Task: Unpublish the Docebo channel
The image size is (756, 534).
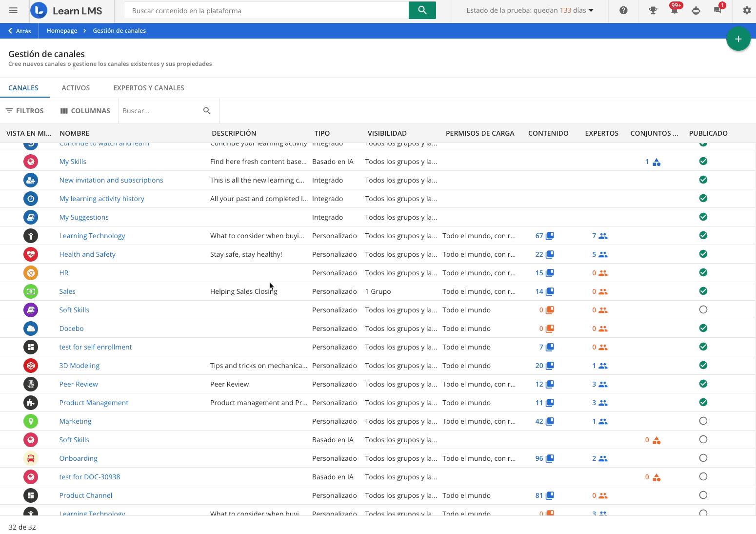Action: 703,328
